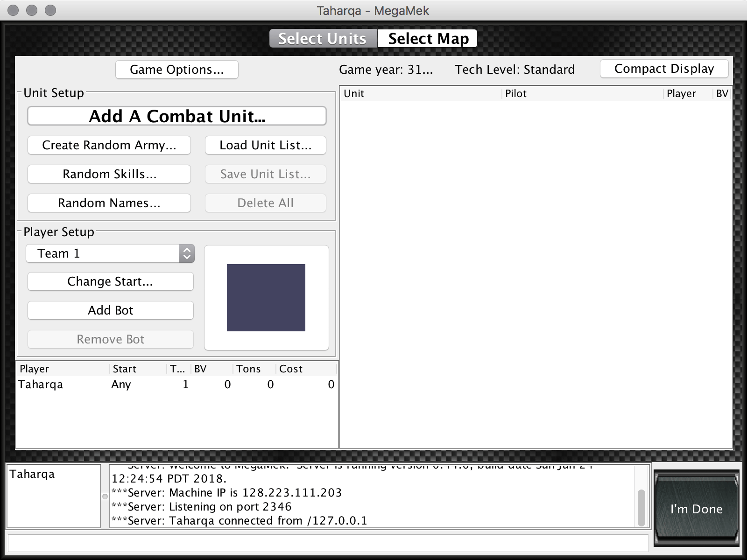Screen dimensions: 747x560
Task: Click the grayed-out Save Unit List button
Action: (x=266, y=174)
